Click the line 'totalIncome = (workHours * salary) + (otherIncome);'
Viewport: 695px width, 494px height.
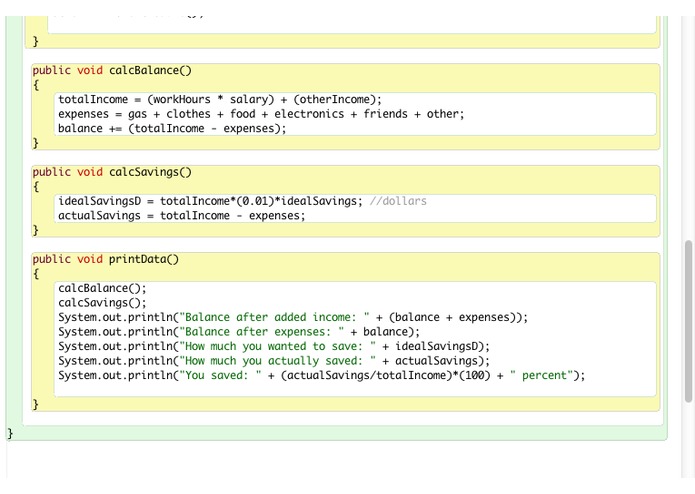220,99
